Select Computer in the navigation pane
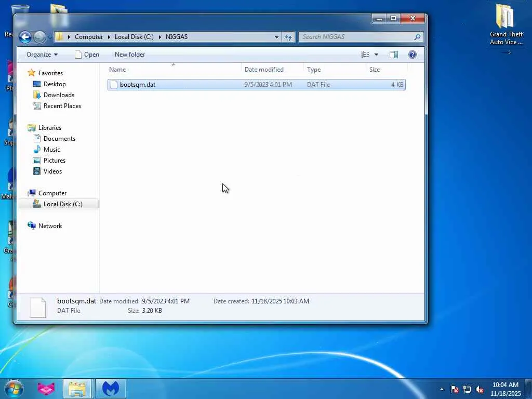Image resolution: width=532 pixels, height=399 pixels. tap(52, 193)
